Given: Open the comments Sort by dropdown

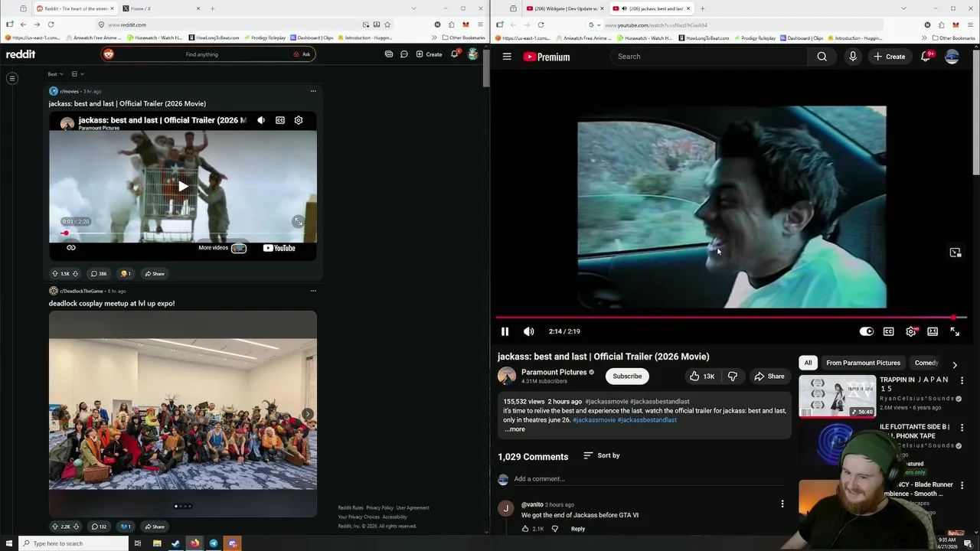Looking at the screenshot, I should pyautogui.click(x=602, y=455).
